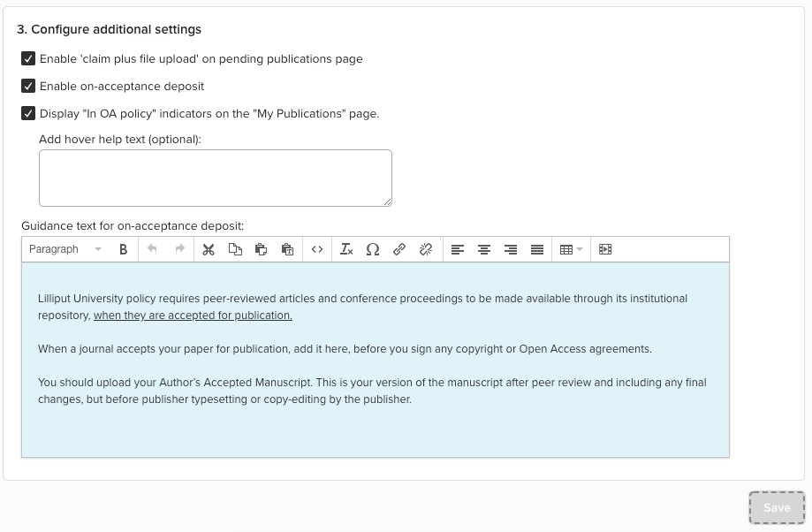Image resolution: width=812 pixels, height=532 pixels.
Task: Center align the guidance text
Action: click(x=484, y=249)
